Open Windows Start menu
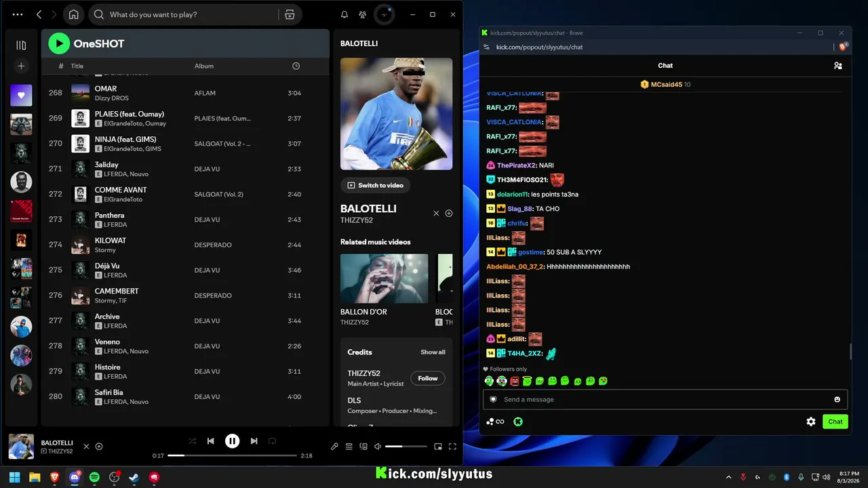This screenshot has height=488, width=868. (15, 477)
